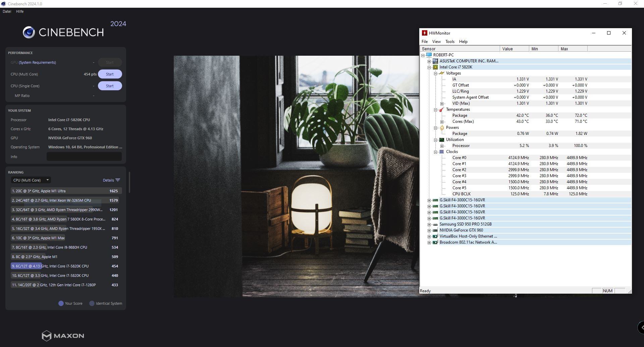Click the Utilization graph icon
Image resolution: width=644 pixels, height=347 pixels.
pyautogui.click(x=442, y=140)
